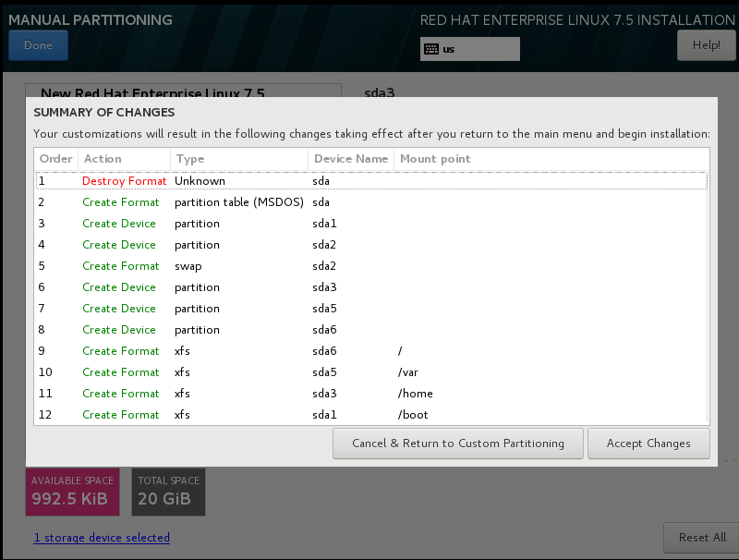739x560 pixels.
Task: Click the Mount point column header
Action: click(x=551, y=159)
